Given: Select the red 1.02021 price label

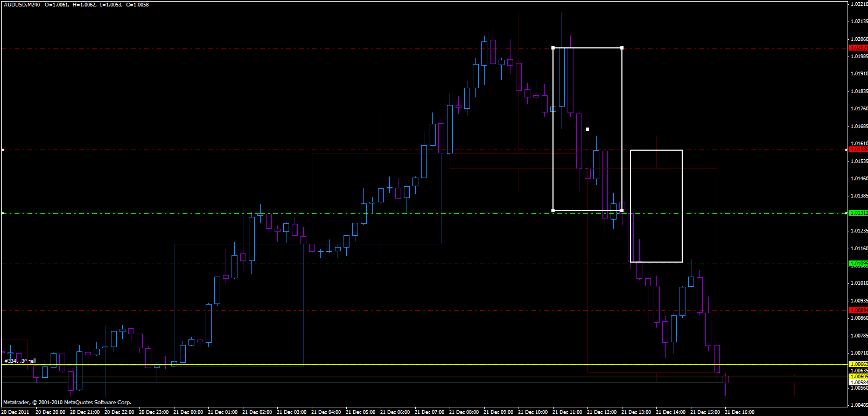Looking at the screenshot, I should click(x=858, y=48).
